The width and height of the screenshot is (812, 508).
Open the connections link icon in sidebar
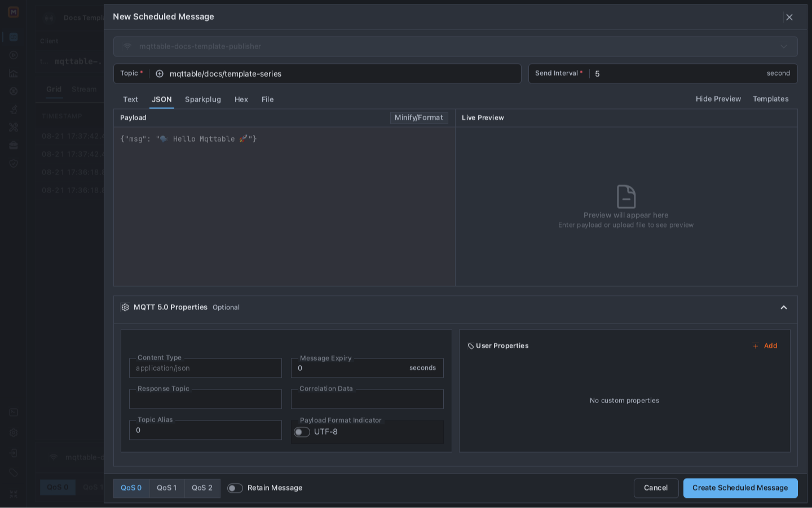pos(14,37)
